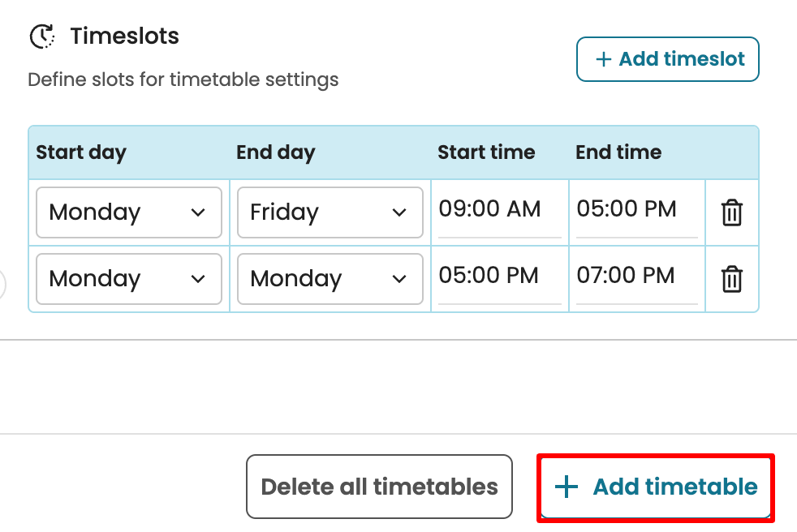Expand the Friday End day dropdown
This screenshot has width=797, height=532.
point(330,212)
